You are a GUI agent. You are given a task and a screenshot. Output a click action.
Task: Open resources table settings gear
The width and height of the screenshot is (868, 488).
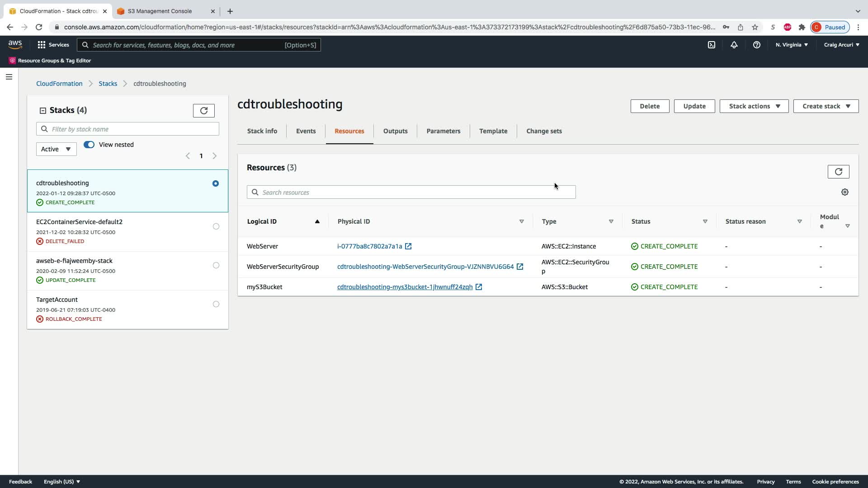[844, 192]
